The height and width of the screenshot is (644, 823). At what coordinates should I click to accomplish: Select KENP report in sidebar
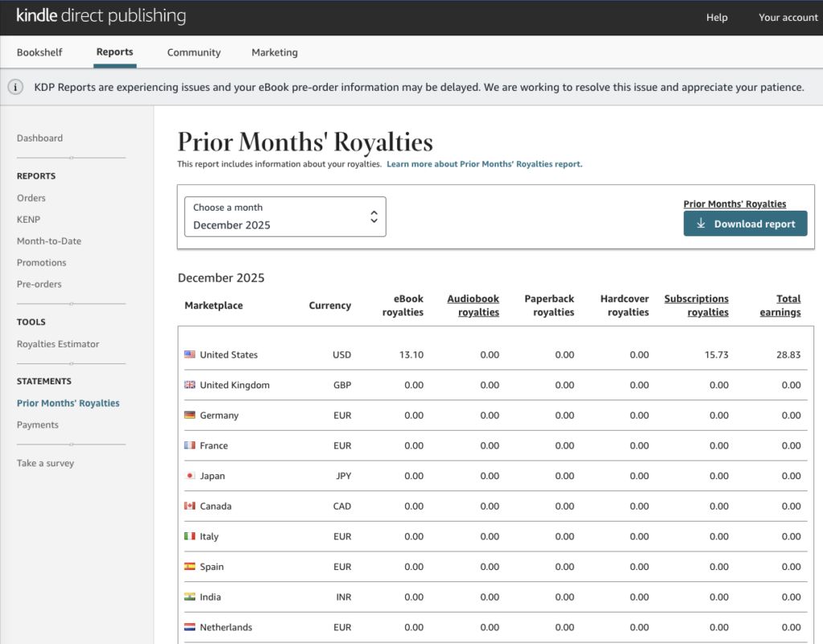(x=28, y=219)
